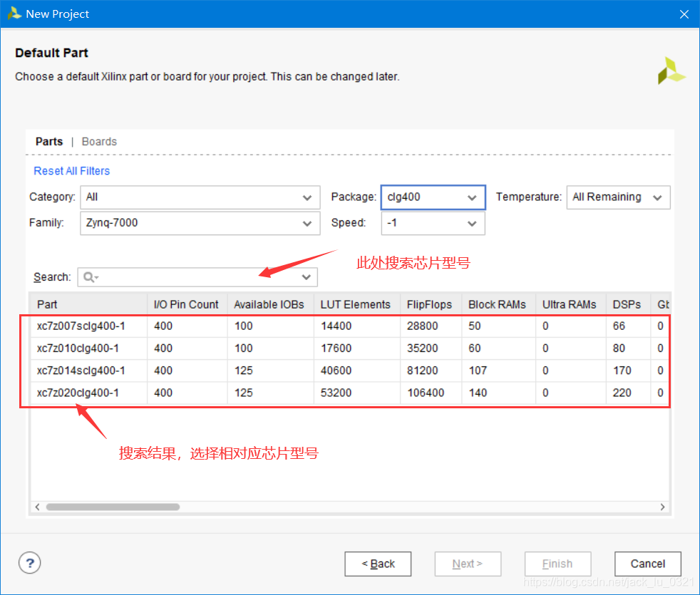Viewport: 700px width, 595px height.
Task: Click LUT value 40600 cell
Action: tap(356, 371)
